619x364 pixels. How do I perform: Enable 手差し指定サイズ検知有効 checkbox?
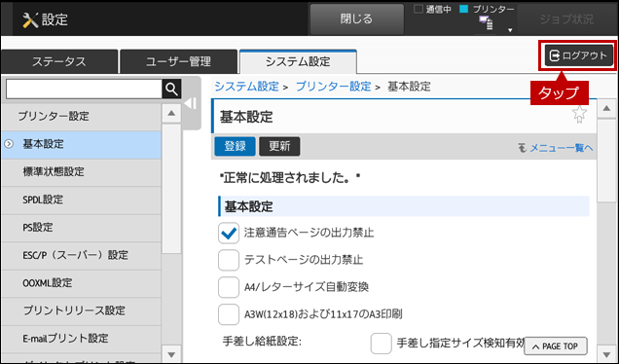(x=381, y=344)
